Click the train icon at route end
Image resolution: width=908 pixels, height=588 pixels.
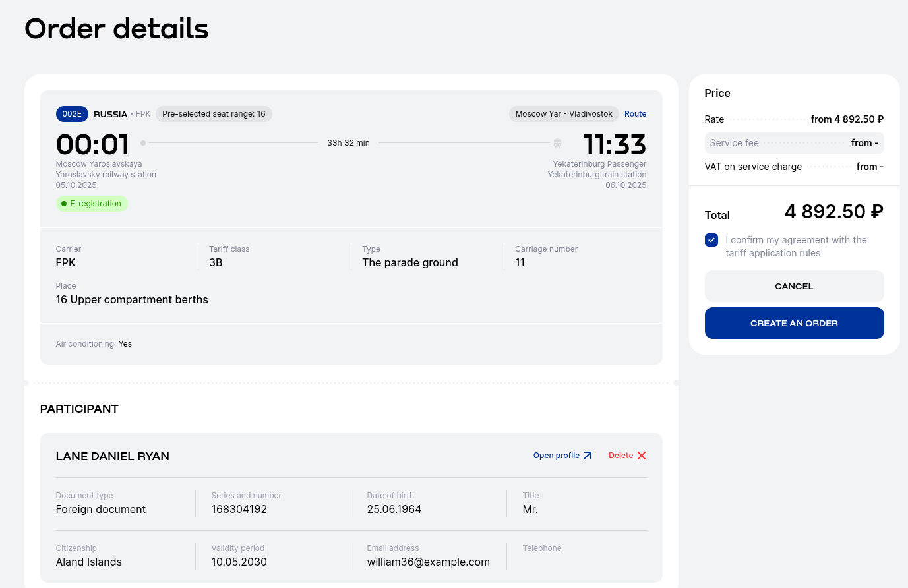tap(557, 143)
